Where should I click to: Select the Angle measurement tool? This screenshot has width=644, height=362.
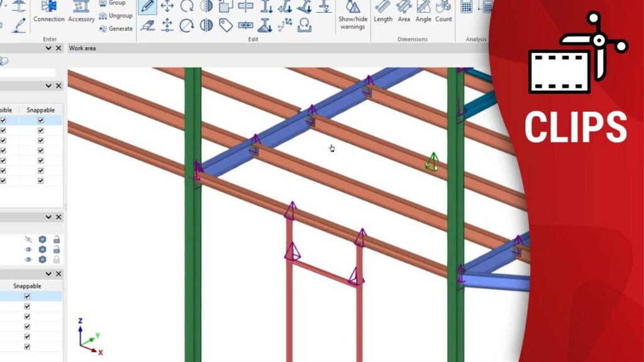point(423,11)
